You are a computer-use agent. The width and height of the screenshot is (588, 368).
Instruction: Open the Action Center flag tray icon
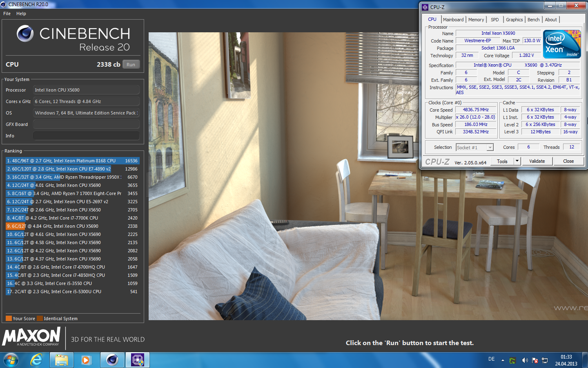click(535, 360)
